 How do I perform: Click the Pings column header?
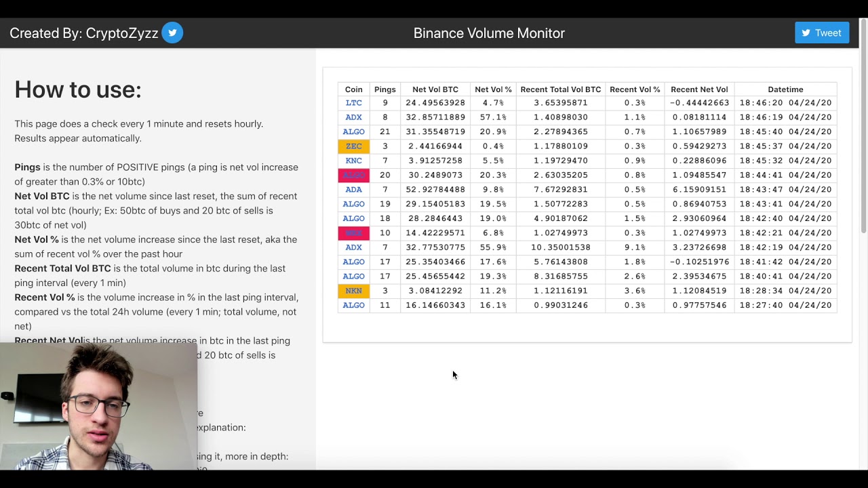tap(384, 89)
